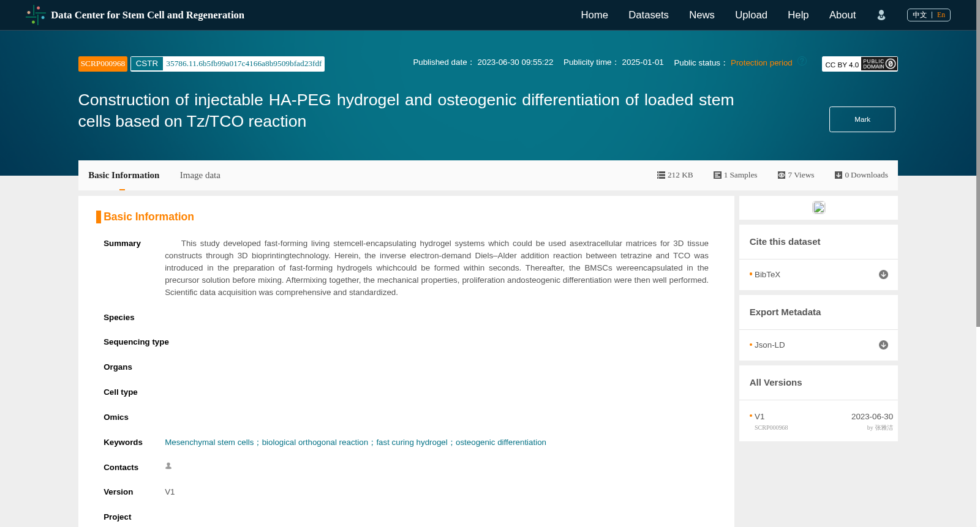Switch language to En

click(941, 15)
